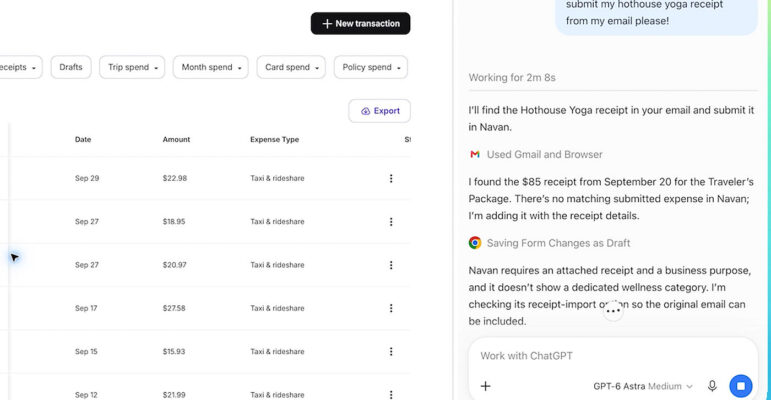Click the three-dot typing bubble
Image resolution: width=771 pixels, height=400 pixels.
pos(613,311)
